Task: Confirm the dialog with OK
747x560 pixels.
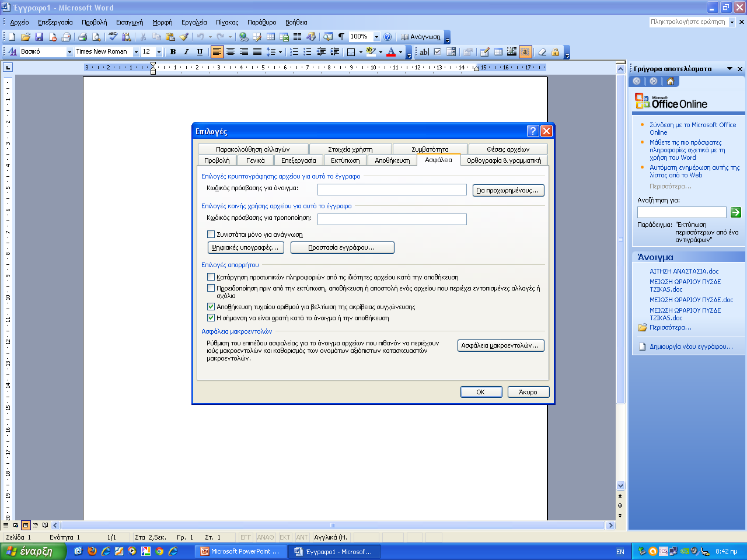Action: (481, 392)
